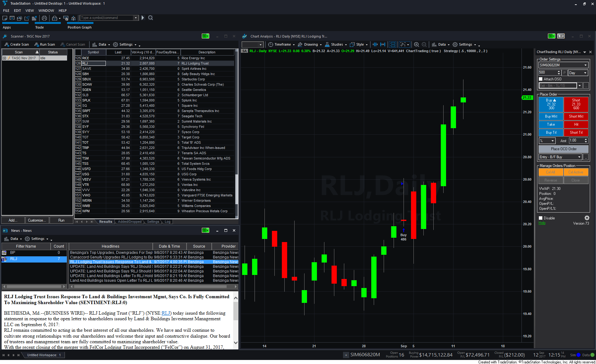Screen dimensions: 596x364
Task: Click the search magnifier icon in main toolbar
Action: tap(151, 18)
